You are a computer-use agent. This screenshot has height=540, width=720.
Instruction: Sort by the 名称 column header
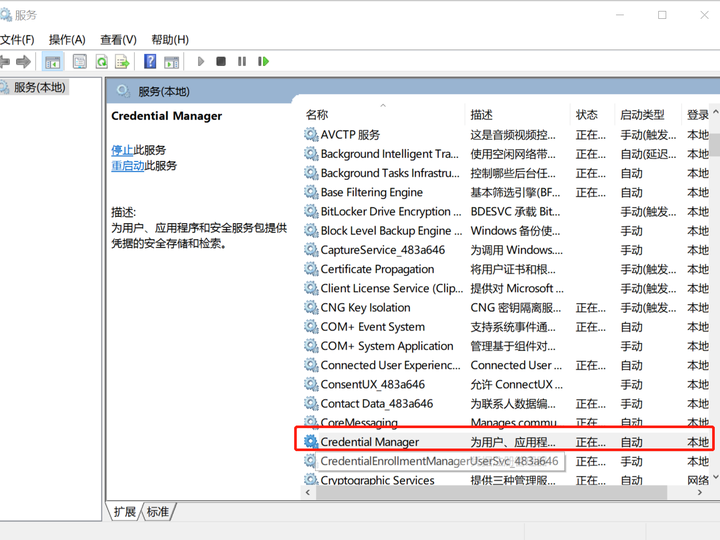(x=317, y=114)
